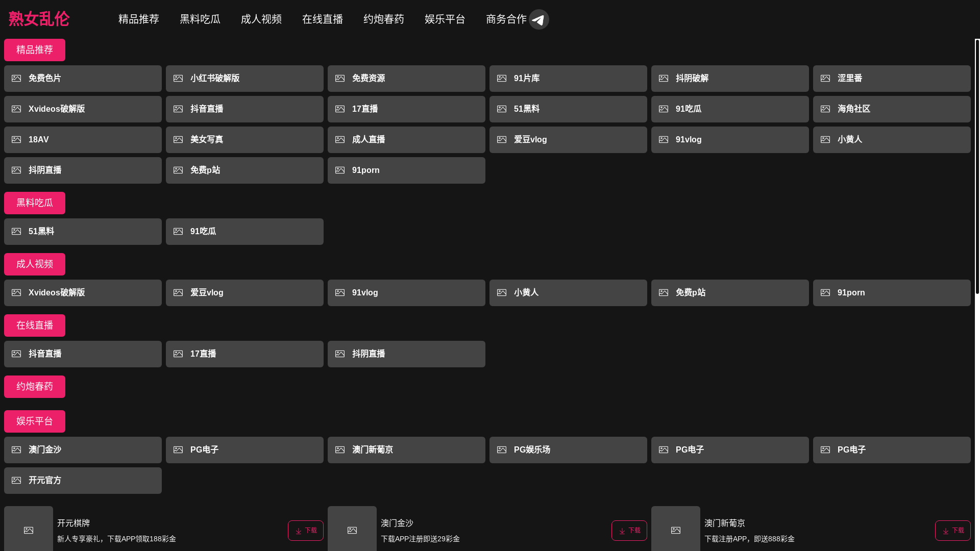Click the image icon next to PG娱乐场

click(x=502, y=449)
